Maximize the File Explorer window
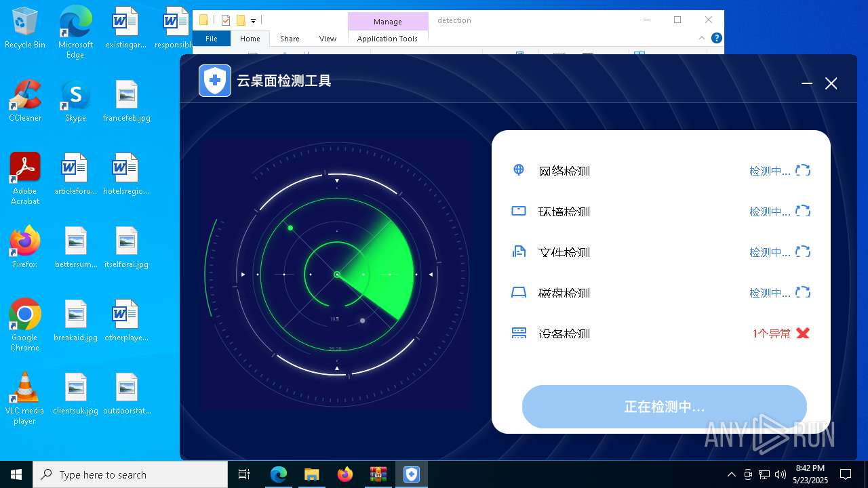This screenshot has width=868, height=488. 677,20
